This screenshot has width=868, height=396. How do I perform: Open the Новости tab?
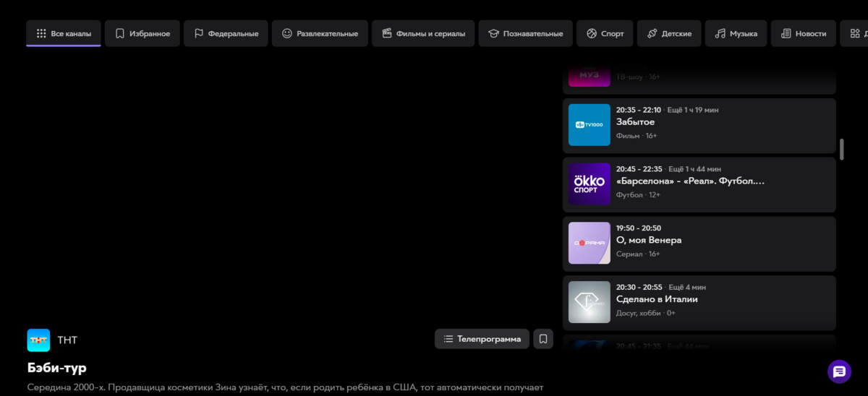point(804,33)
